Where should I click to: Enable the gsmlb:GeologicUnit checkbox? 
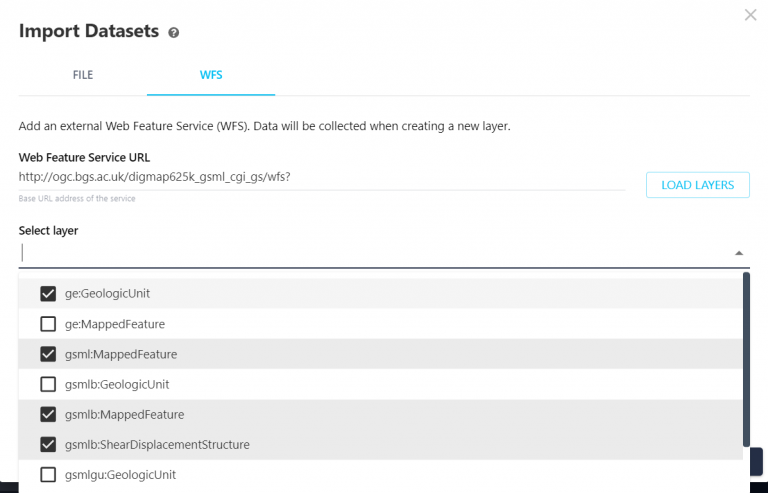[x=48, y=384]
